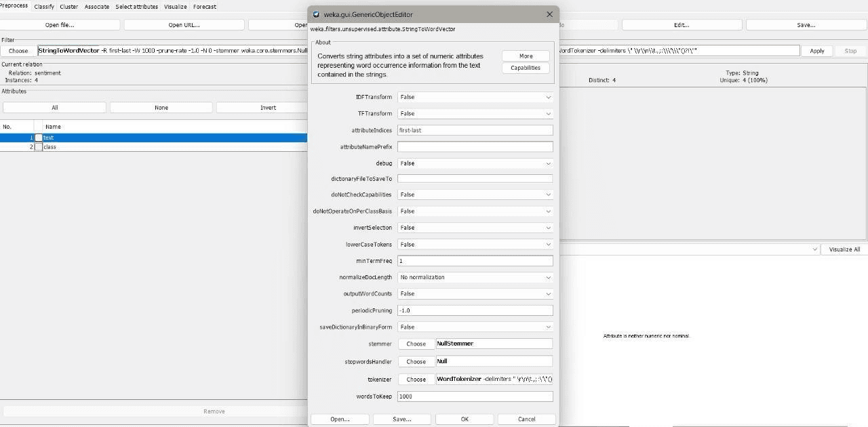Click Choose next to stemmer

[x=416, y=344]
